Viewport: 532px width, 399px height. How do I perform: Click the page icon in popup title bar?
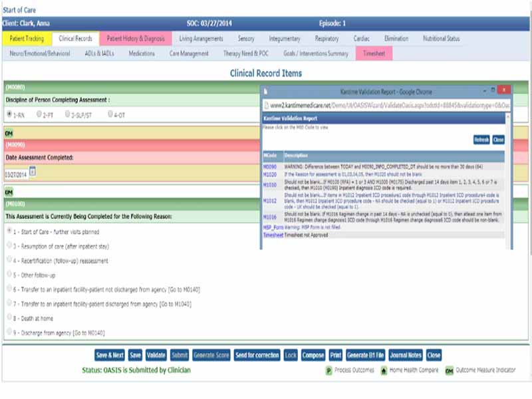(x=265, y=89)
